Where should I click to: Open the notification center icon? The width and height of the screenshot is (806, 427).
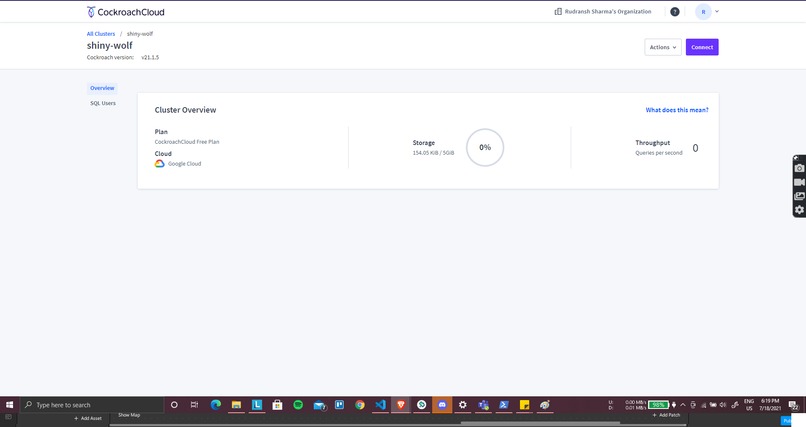click(x=793, y=405)
